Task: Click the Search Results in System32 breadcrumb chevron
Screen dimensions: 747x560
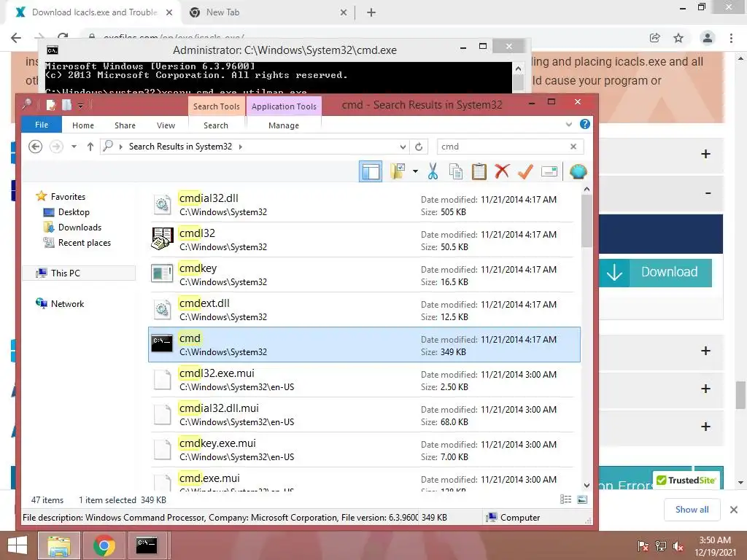Action: pyautogui.click(x=241, y=147)
